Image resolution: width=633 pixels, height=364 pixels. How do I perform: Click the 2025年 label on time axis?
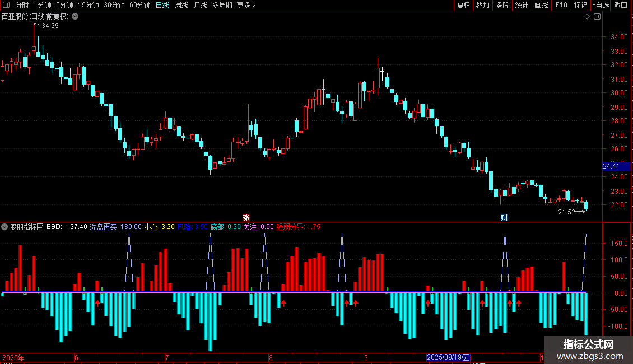click(13, 357)
